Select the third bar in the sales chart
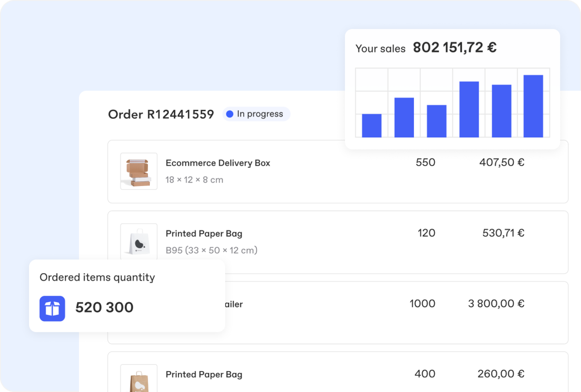The width and height of the screenshot is (581, 392). point(436,121)
